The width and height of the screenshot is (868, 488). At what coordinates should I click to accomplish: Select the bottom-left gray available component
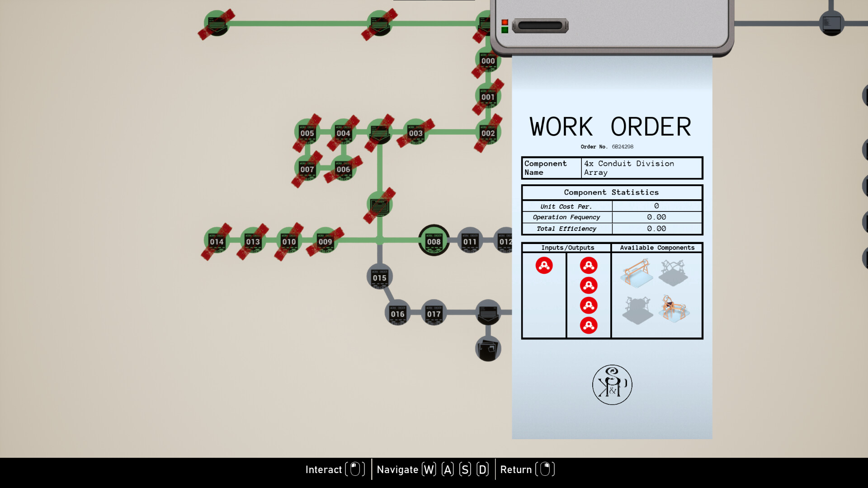(x=637, y=310)
